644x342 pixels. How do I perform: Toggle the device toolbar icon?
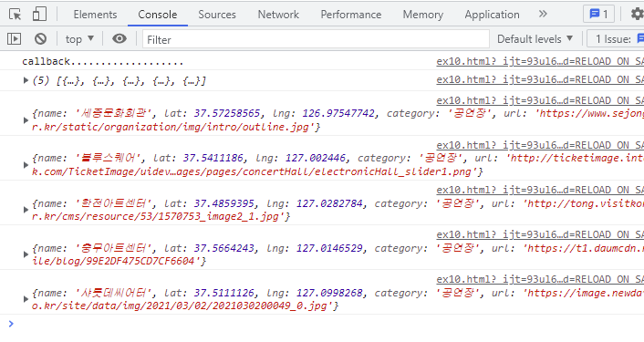pyautogui.click(x=39, y=14)
